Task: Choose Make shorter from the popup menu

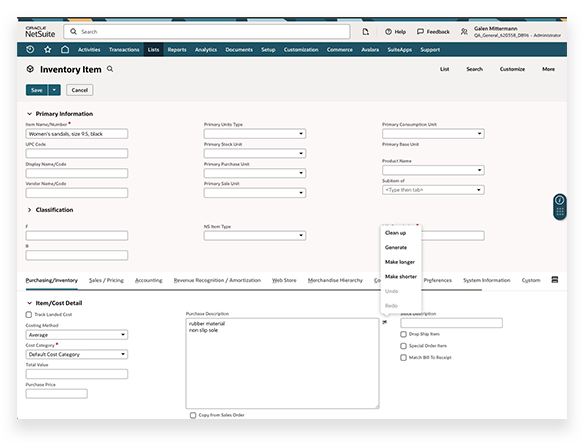Action: pyautogui.click(x=401, y=277)
